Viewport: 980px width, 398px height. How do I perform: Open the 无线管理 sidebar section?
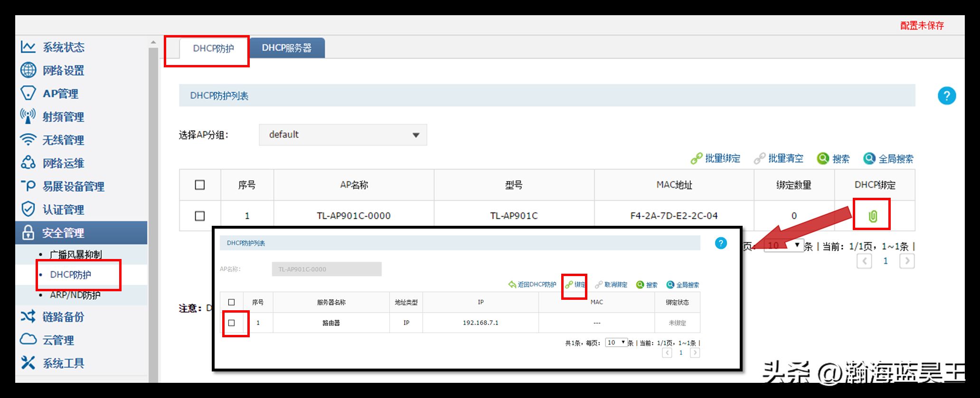point(63,140)
